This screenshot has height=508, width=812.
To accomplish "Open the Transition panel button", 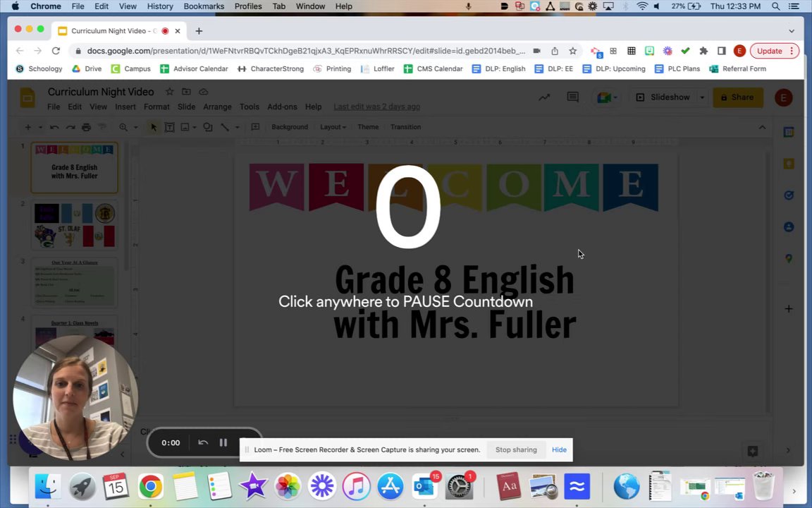I will [405, 127].
